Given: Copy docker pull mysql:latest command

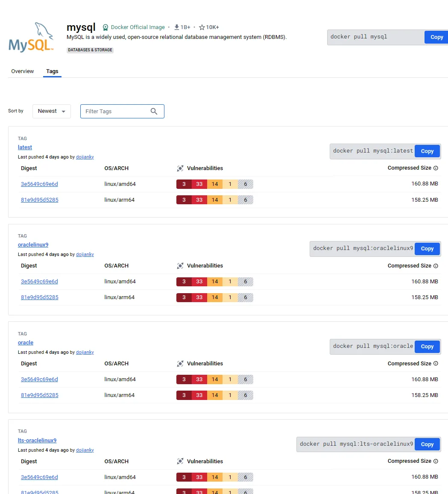Looking at the screenshot, I should (427, 151).
